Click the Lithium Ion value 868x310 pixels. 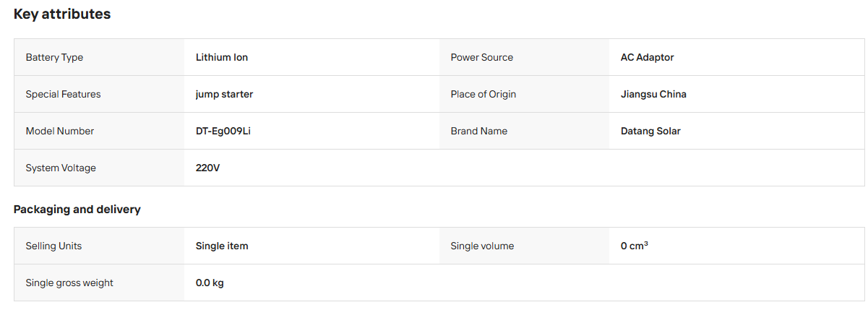click(222, 57)
